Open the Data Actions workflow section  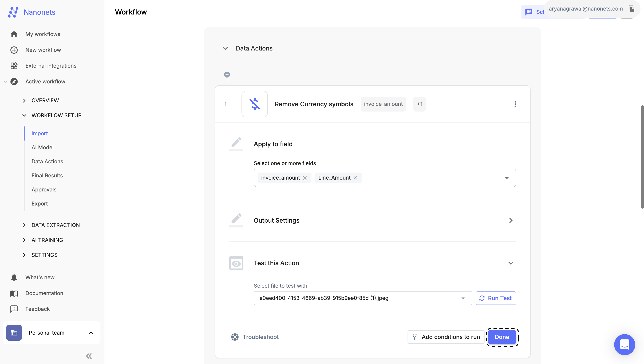47,161
